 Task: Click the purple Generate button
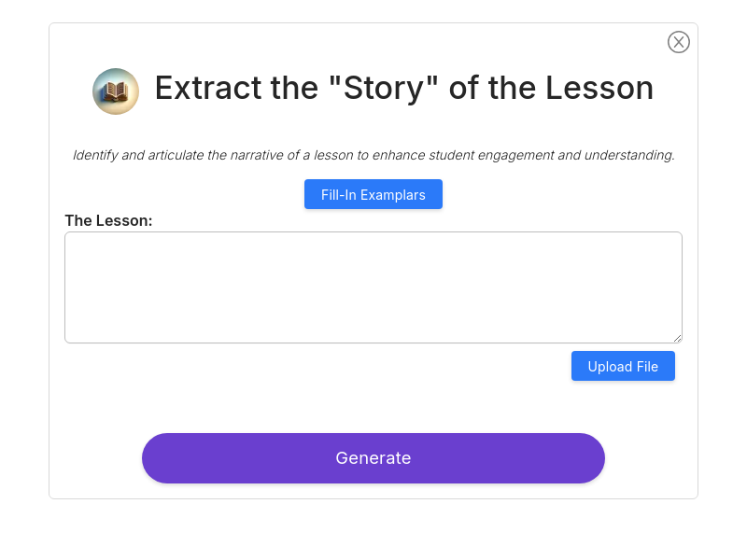click(373, 458)
